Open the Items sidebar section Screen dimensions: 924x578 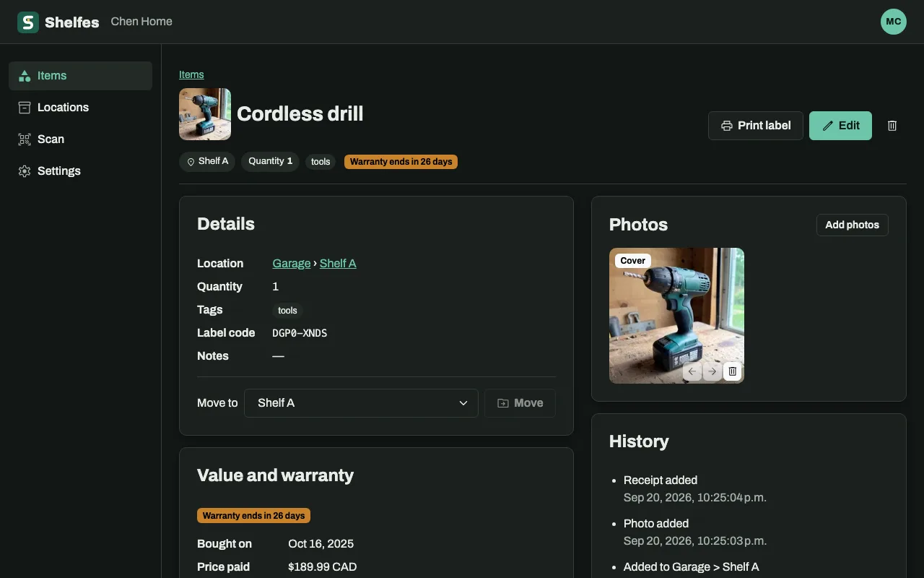click(x=80, y=76)
